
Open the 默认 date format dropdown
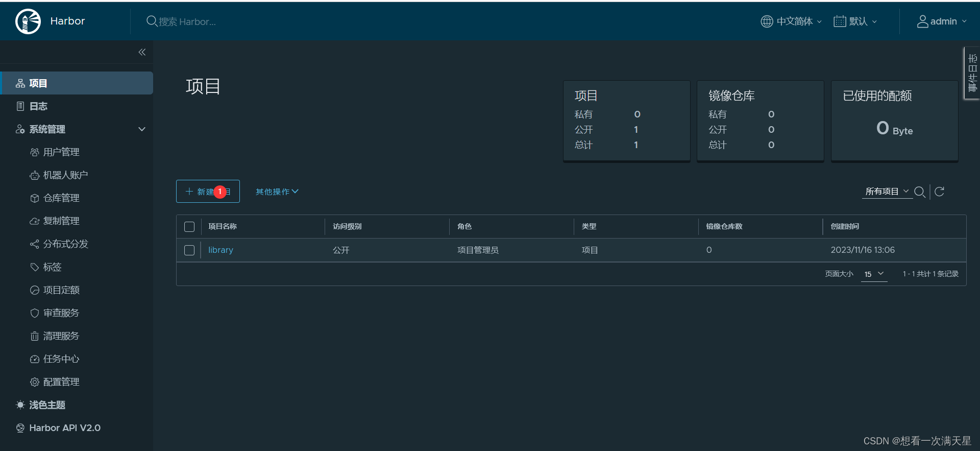click(855, 21)
